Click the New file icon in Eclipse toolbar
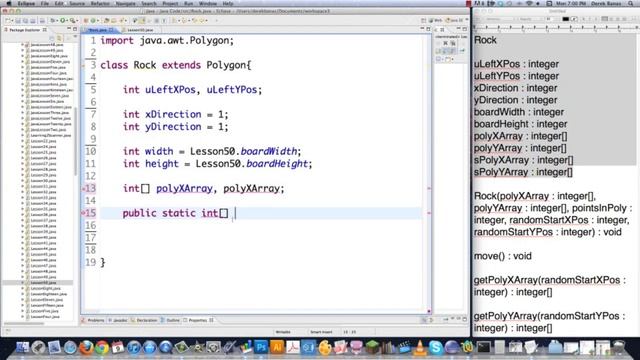This screenshot has width=640, height=360. click(x=8, y=20)
